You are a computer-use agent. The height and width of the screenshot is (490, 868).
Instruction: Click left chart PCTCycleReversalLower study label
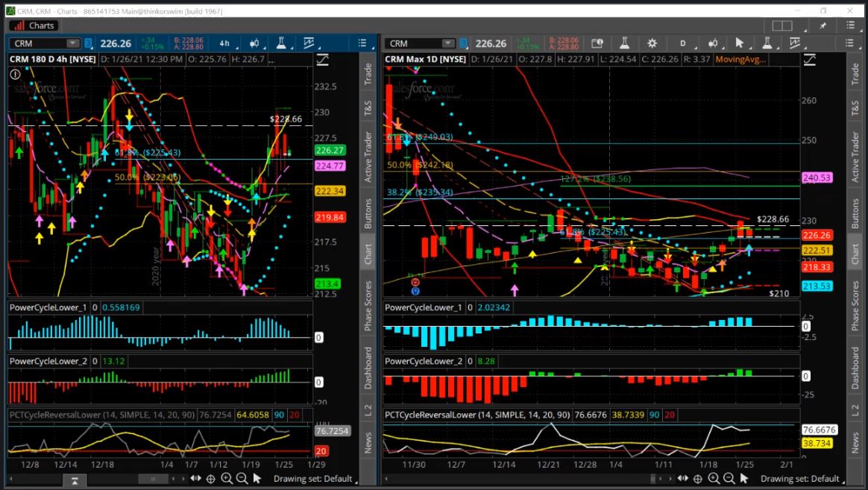[x=102, y=415]
